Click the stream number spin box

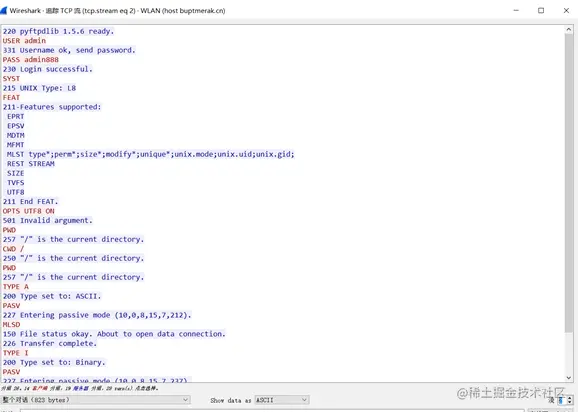pos(565,400)
